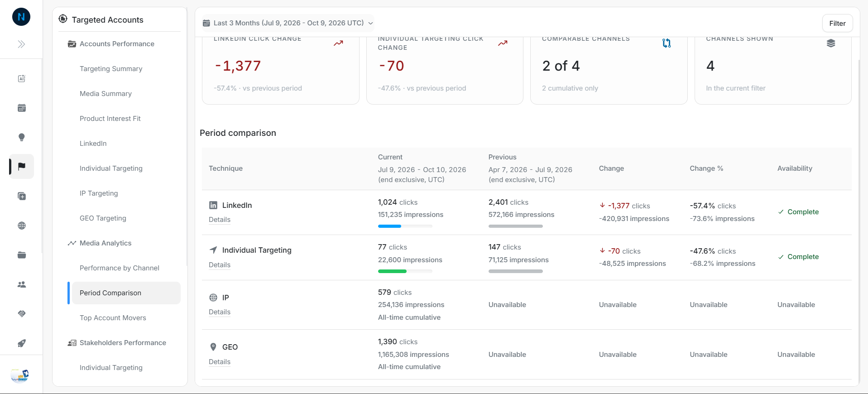Open Details link for GEO row
868x394 pixels.
(220, 362)
